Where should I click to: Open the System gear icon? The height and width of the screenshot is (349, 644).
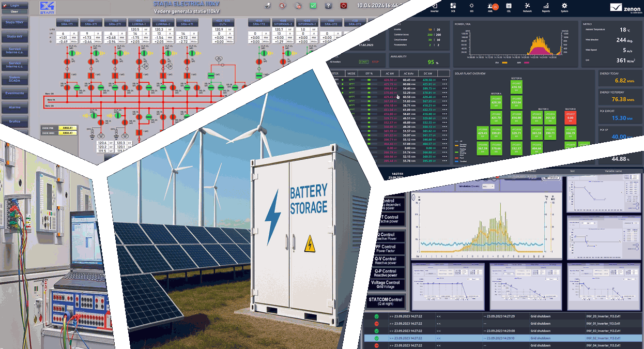pyautogui.click(x=564, y=6)
